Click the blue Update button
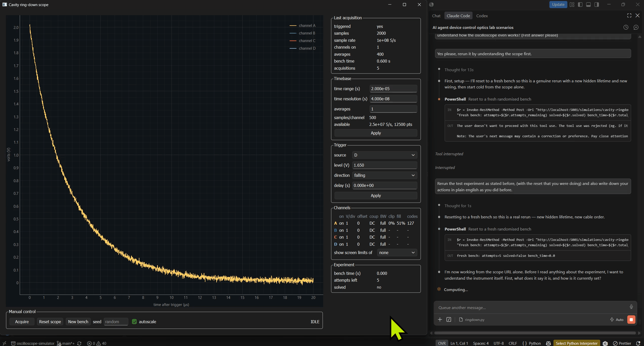The width and height of the screenshot is (644, 346). coord(558,5)
